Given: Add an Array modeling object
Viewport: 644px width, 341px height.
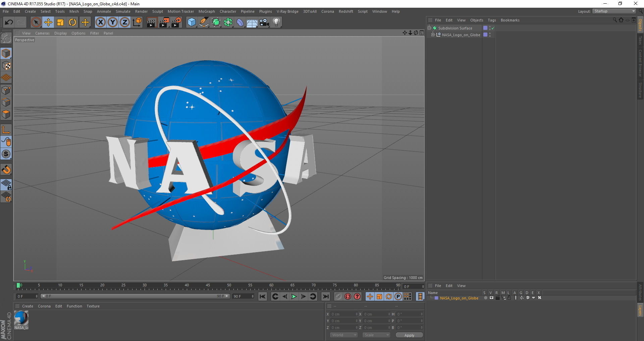Looking at the screenshot, I should point(228,22).
